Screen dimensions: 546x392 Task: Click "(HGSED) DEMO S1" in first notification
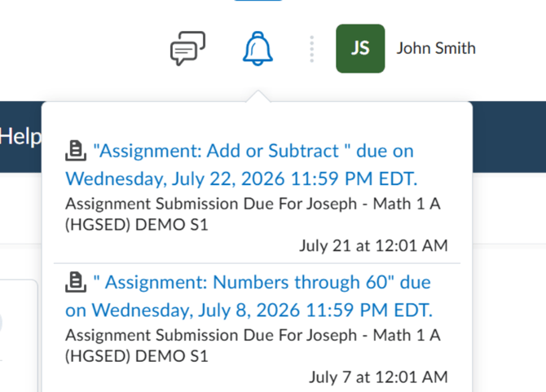(137, 225)
